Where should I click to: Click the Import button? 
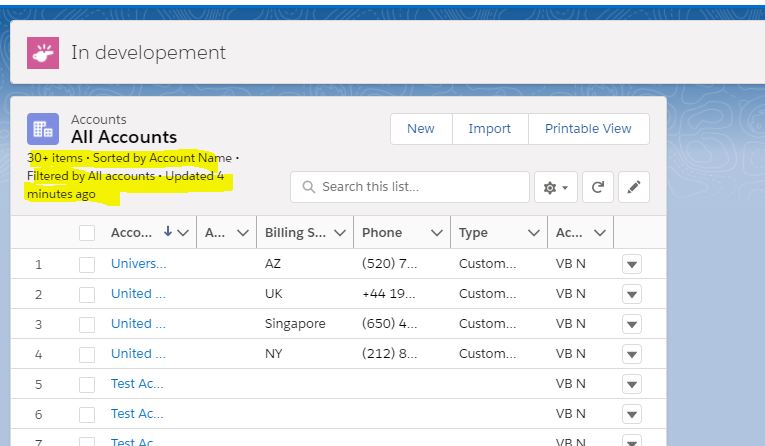[x=489, y=128]
